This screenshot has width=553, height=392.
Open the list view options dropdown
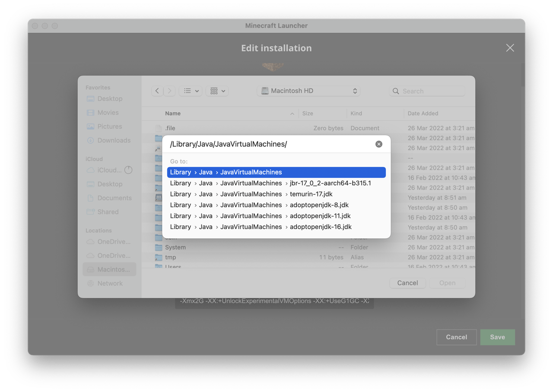[x=190, y=91]
